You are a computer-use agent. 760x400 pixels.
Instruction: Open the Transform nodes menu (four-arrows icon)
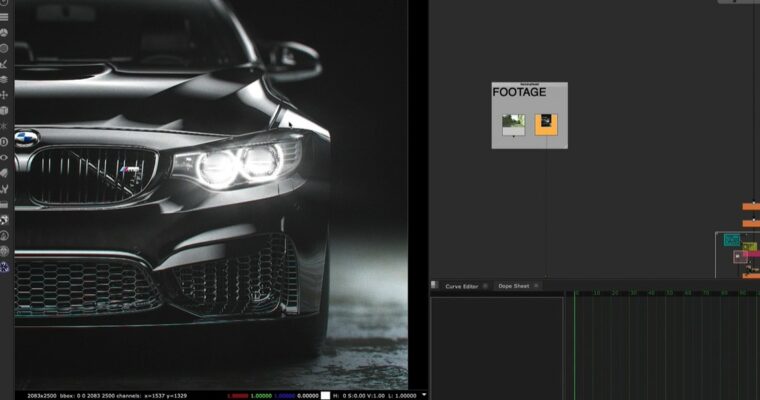coord(4,95)
